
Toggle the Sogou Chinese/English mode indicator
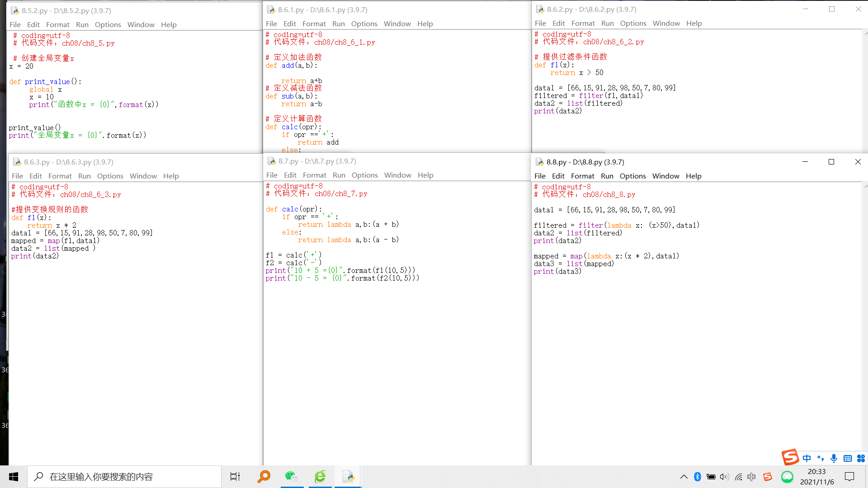pos(807,458)
